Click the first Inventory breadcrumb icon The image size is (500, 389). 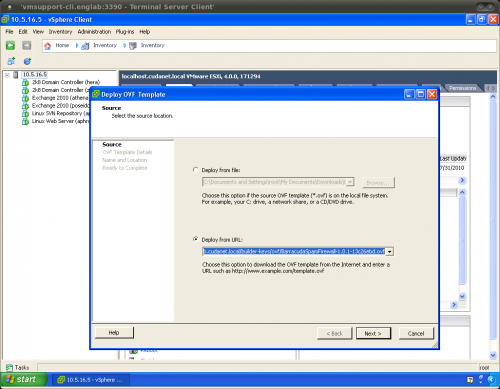pos(85,46)
